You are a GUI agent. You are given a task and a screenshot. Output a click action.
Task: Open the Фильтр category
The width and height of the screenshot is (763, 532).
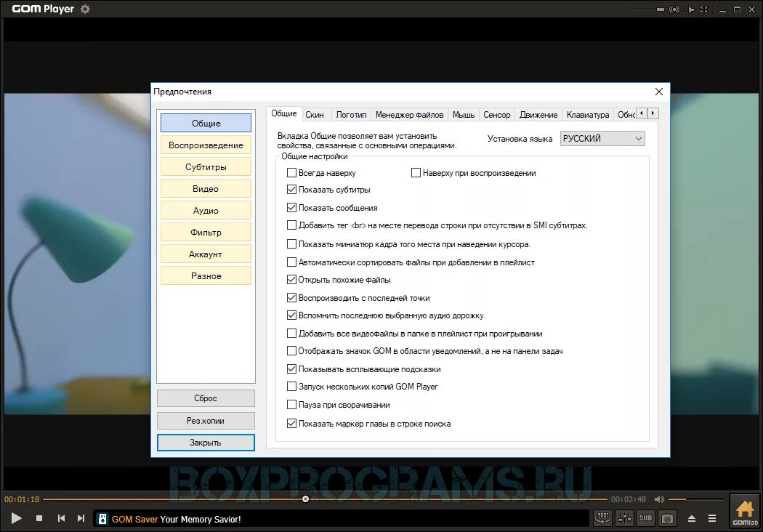[206, 232]
